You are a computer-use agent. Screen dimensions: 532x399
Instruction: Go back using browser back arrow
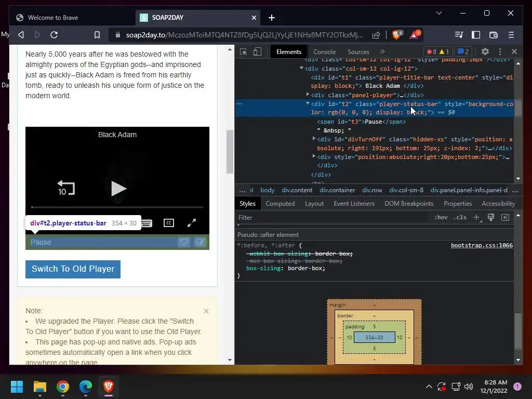point(21,35)
